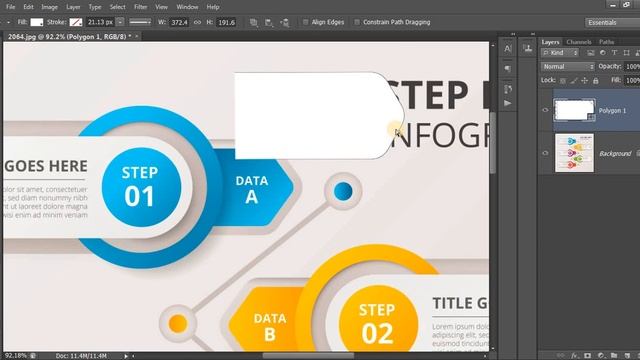
Task: Enable Constrain Path Dragging checkbox
Action: click(x=357, y=22)
